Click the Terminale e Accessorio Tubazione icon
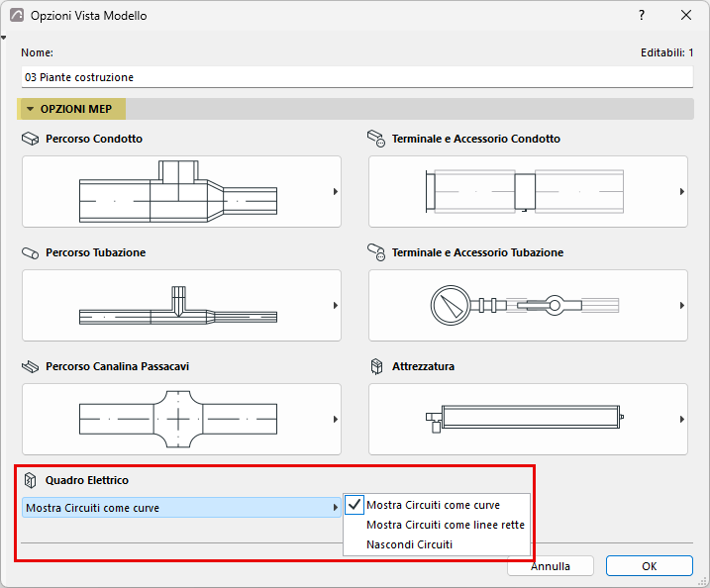The image size is (710, 588). coord(376,252)
